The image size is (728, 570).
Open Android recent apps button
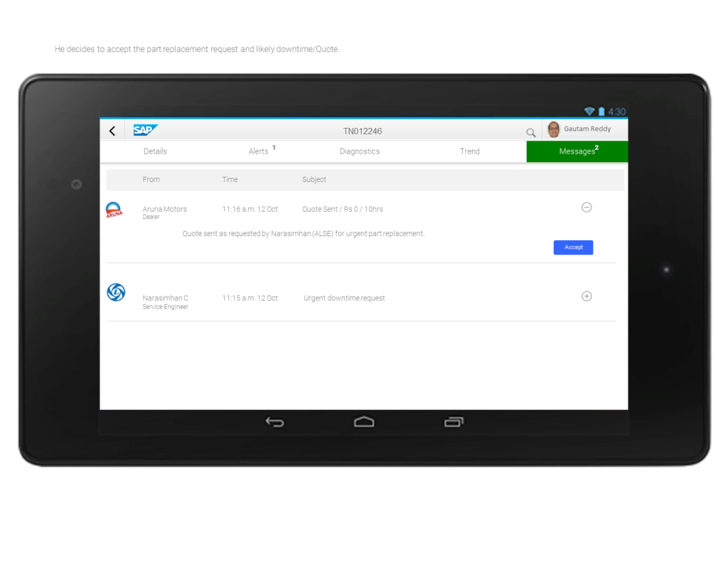(x=454, y=422)
